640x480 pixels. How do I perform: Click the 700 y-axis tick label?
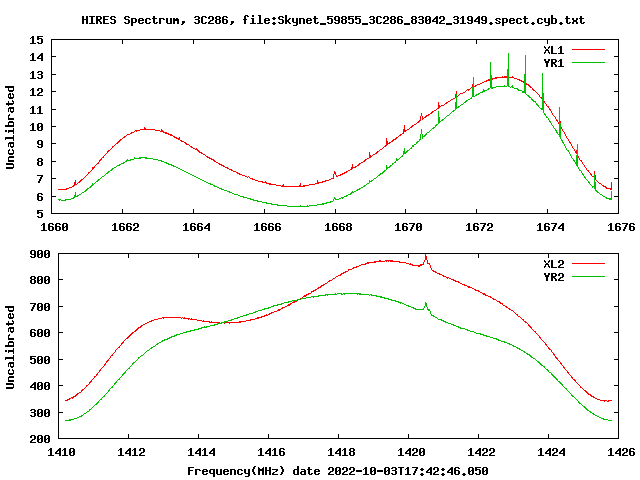40,307
